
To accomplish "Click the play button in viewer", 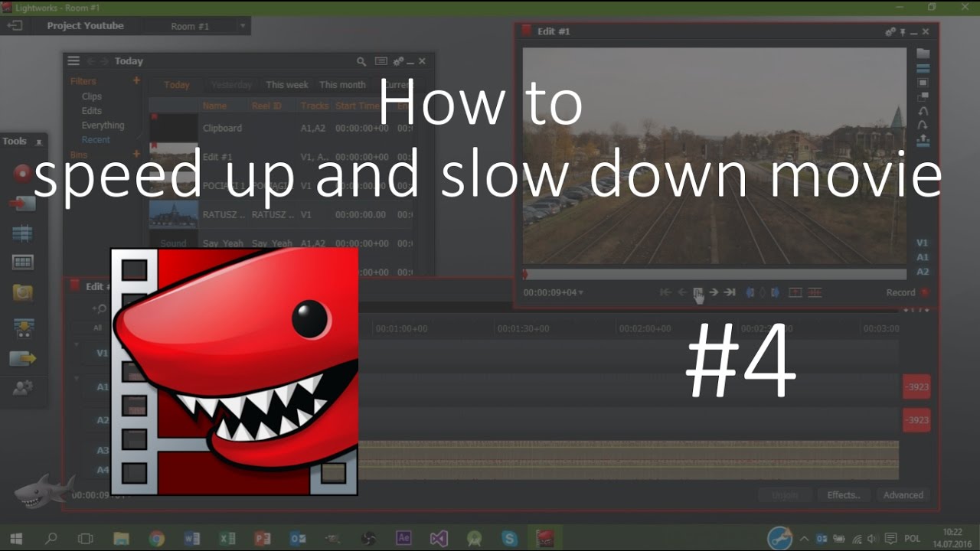I will [x=698, y=292].
